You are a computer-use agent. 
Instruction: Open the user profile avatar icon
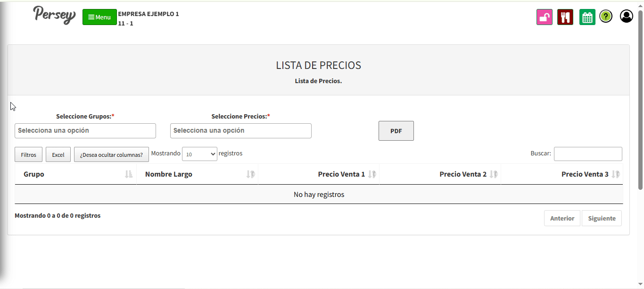click(x=626, y=17)
